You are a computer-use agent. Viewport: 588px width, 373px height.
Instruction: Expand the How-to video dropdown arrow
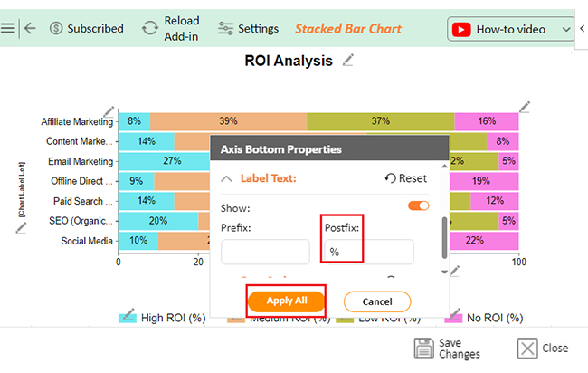click(x=566, y=30)
